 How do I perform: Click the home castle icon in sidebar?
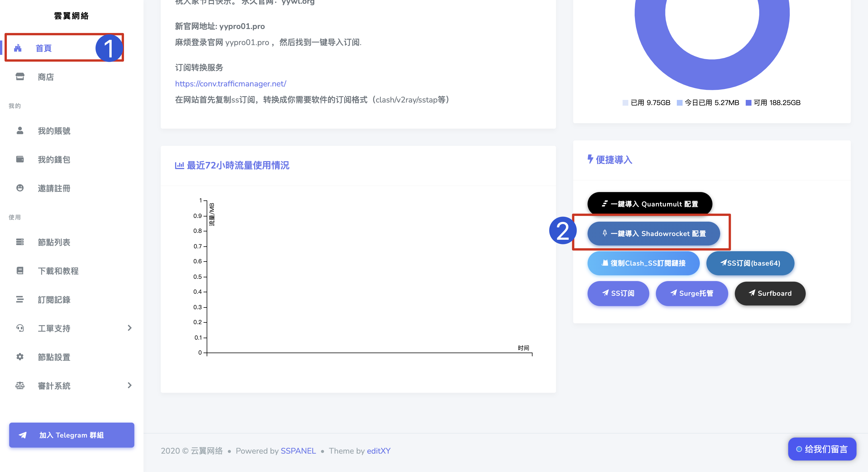[18, 48]
